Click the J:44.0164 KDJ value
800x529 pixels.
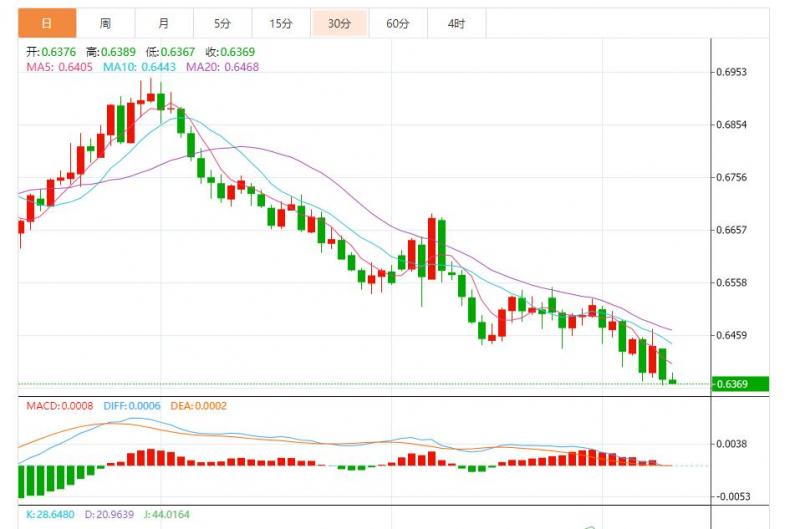click(166, 514)
